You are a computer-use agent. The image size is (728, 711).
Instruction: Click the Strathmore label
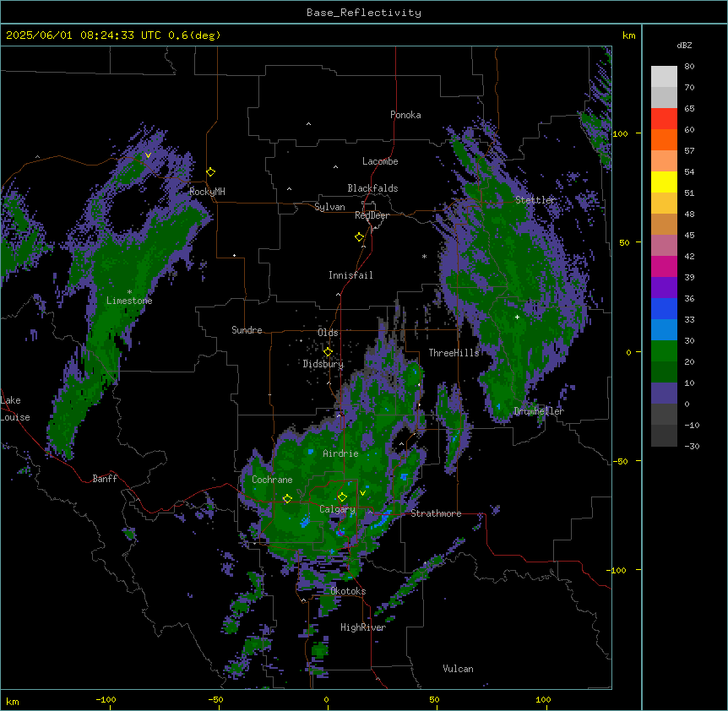pyautogui.click(x=436, y=513)
